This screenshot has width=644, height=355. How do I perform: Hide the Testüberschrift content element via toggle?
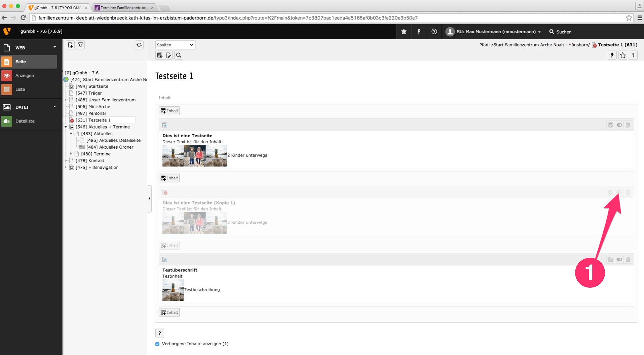(619, 259)
